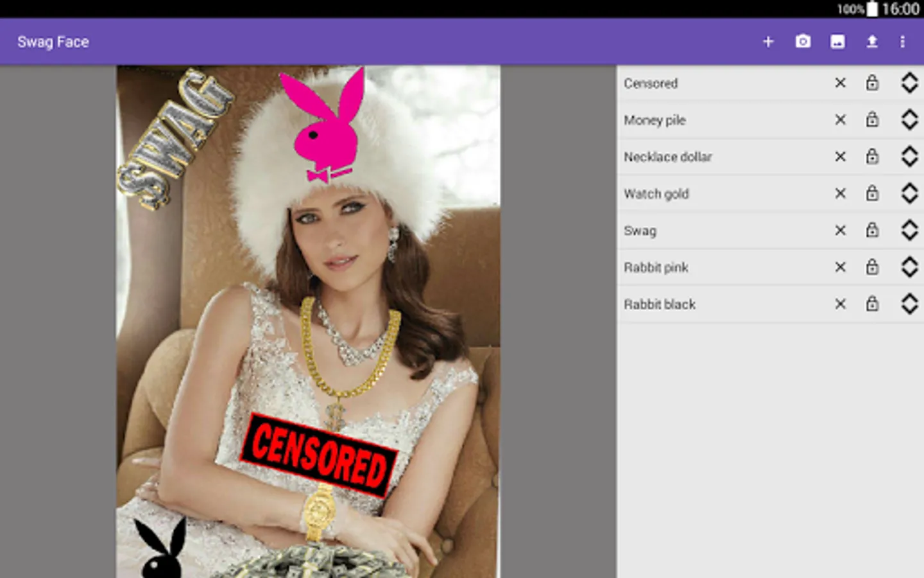
Task: Delete the Censored layer
Action: pos(840,83)
